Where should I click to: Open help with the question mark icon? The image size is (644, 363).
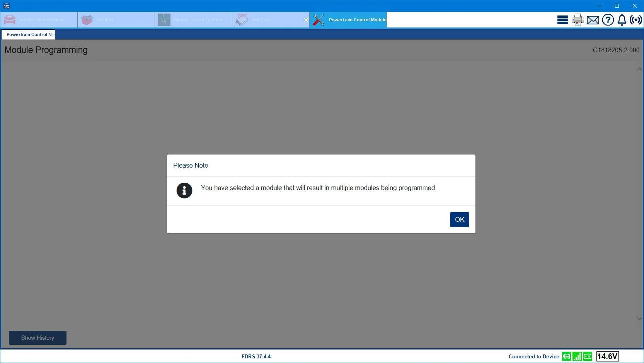[608, 20]
